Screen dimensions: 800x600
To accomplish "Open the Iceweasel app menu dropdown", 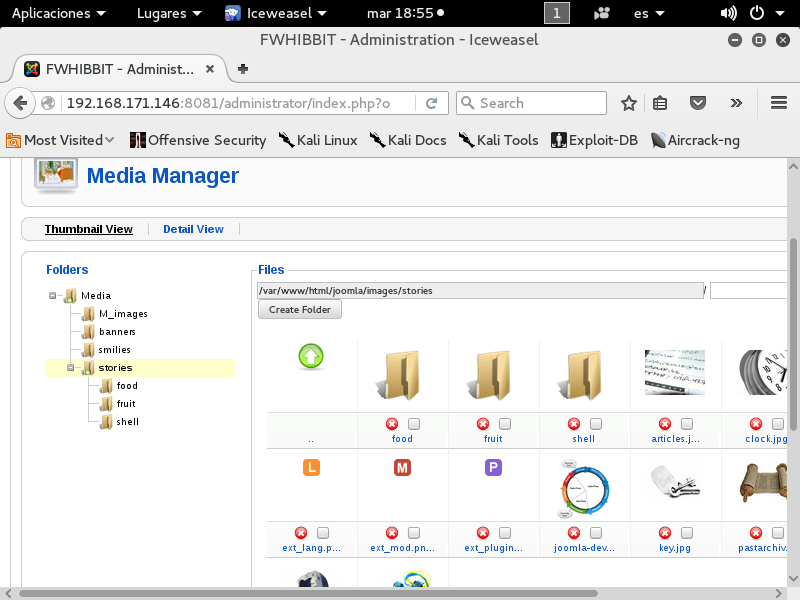I will pos(276,13).
